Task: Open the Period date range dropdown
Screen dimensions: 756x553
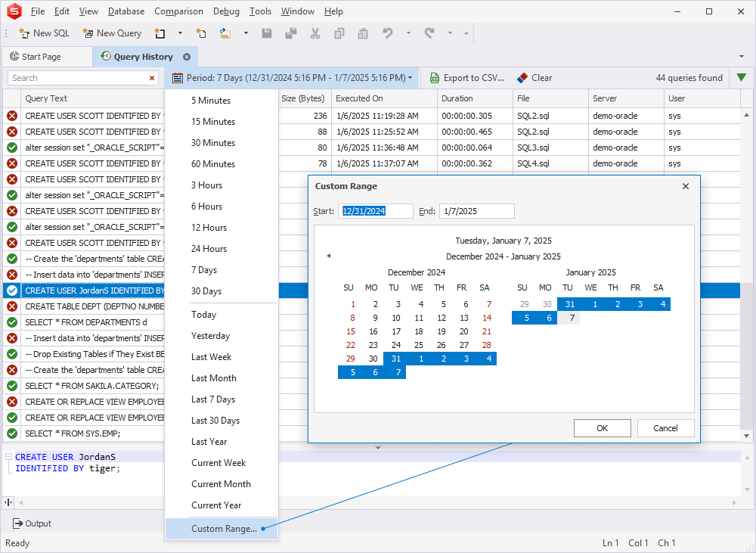Action: tap(292, 78)
